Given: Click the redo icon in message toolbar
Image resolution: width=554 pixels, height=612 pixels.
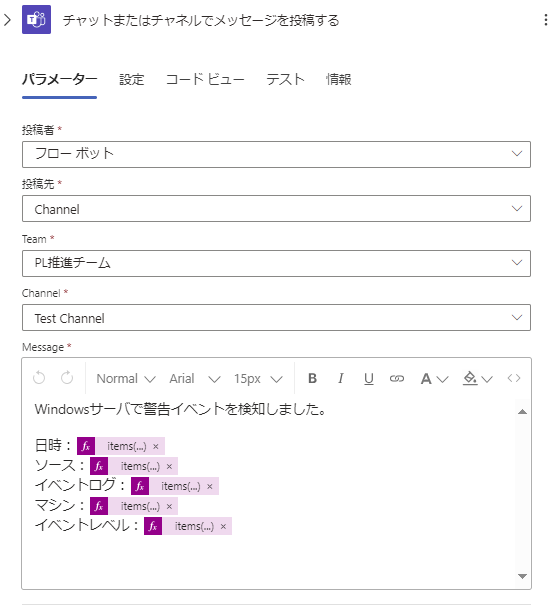Looking at the screenshot, I should 67,378.
